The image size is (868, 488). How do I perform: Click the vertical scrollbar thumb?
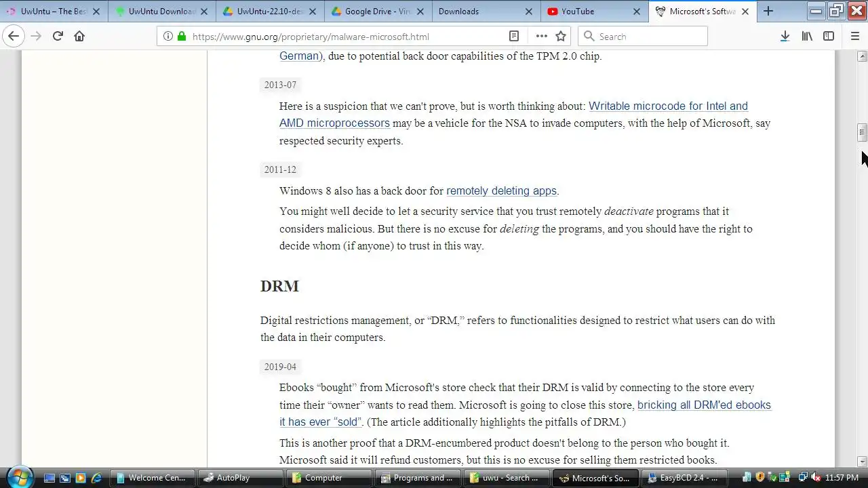click(862, 132)
